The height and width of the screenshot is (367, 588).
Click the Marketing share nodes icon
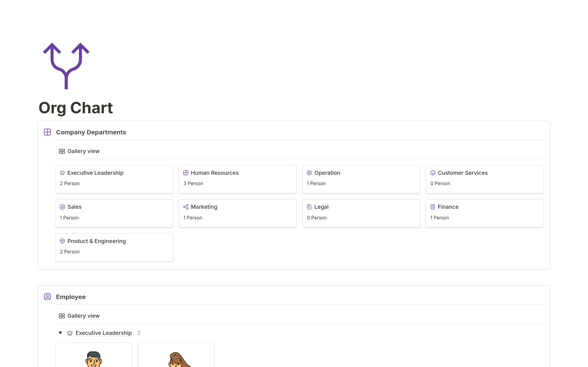[186, 207]
